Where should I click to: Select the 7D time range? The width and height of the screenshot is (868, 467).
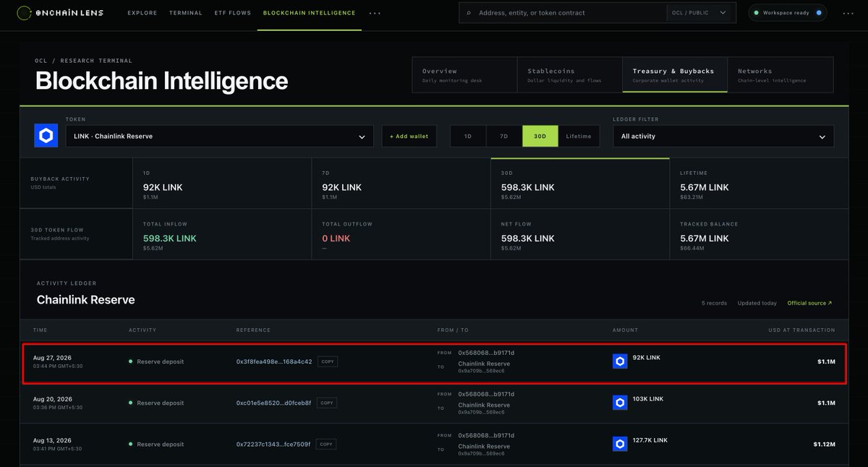[504, 136]
